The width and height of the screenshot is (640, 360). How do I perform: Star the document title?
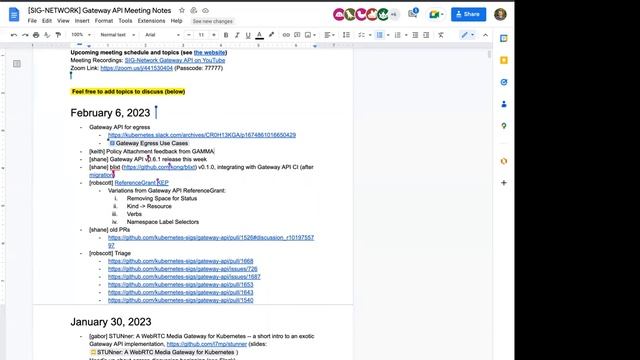pos(182,10)
